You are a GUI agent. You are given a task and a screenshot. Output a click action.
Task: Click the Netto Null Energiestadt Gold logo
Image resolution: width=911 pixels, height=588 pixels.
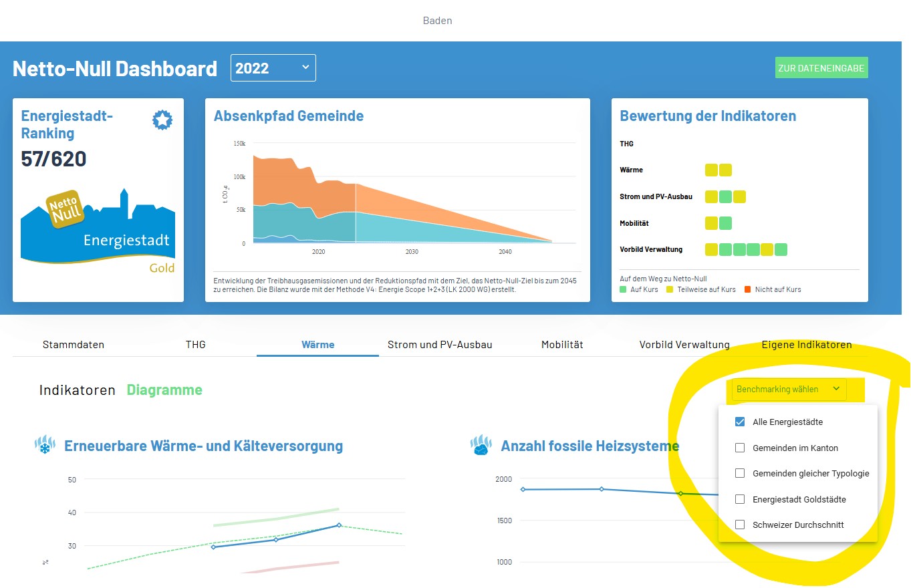click(x=98, y=231)
